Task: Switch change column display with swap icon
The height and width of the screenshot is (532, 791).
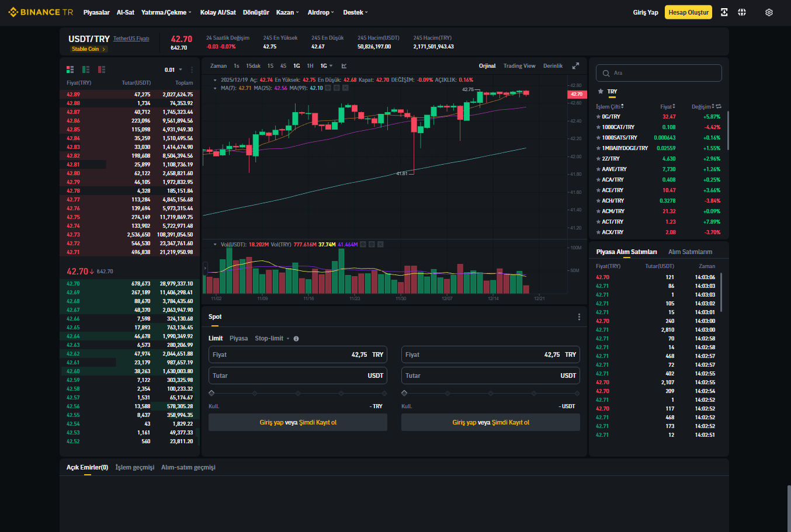Action: [719, 106]
